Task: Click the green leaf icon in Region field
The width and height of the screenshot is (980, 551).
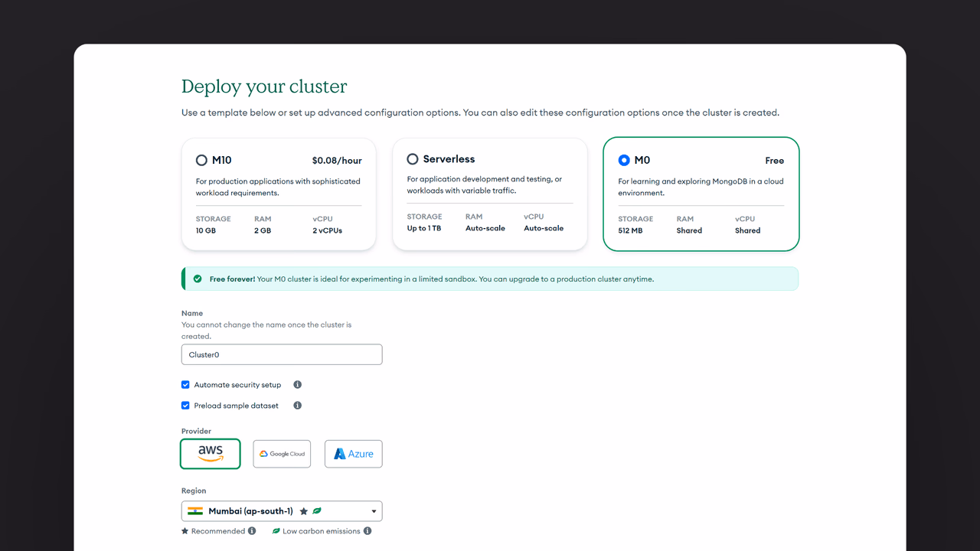Action: tap(317, 511)
